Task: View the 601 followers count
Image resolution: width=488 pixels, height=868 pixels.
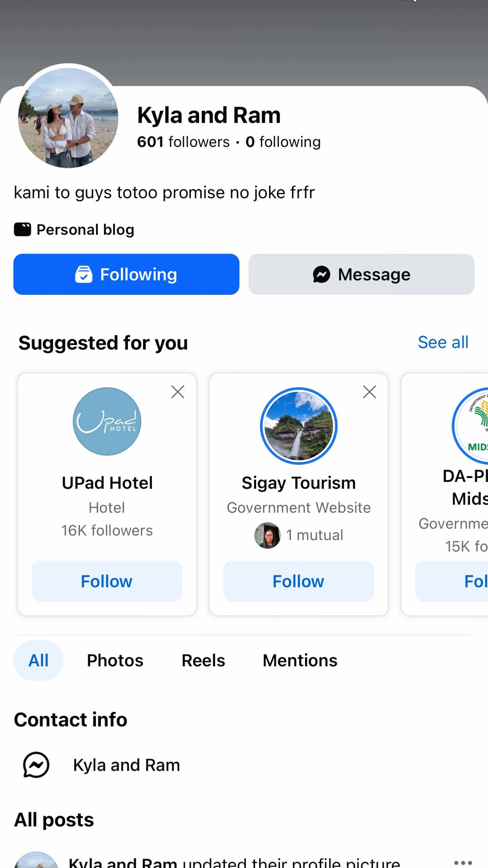Action: tap(183, 142)
